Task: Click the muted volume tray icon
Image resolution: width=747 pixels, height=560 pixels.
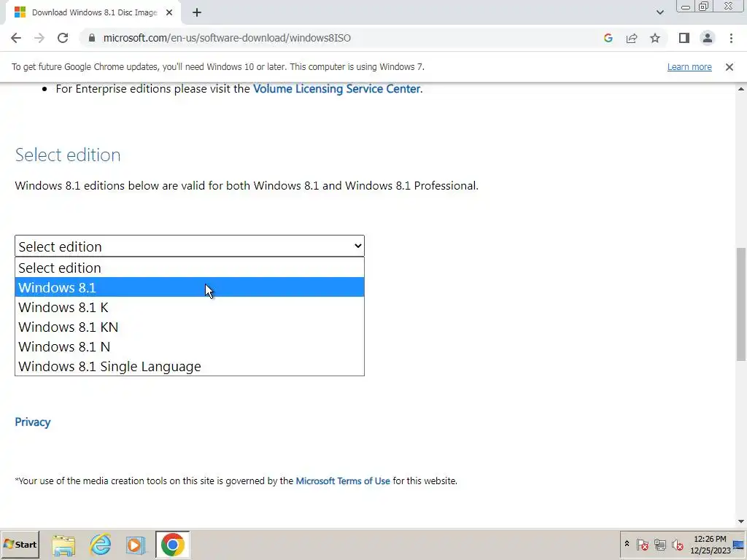Action: [678, 544]
